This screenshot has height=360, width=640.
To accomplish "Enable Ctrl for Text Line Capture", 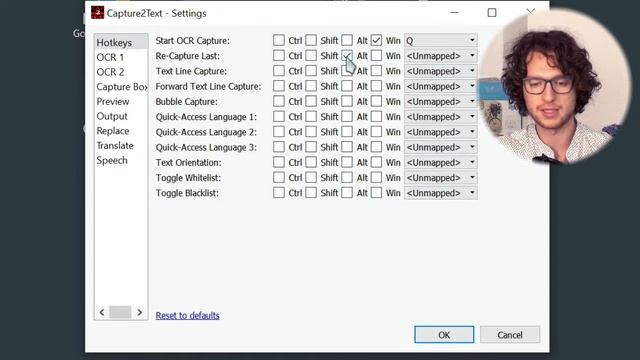I will [x=279, y=71].
